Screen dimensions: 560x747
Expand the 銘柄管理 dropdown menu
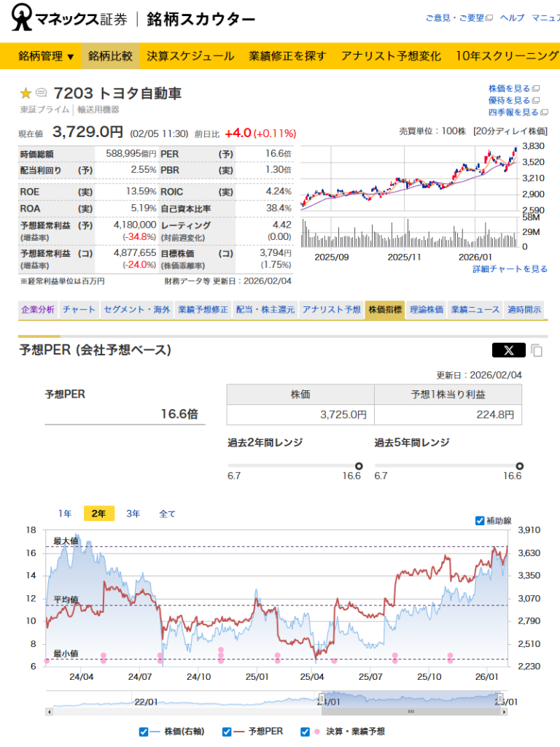point(46,56)
